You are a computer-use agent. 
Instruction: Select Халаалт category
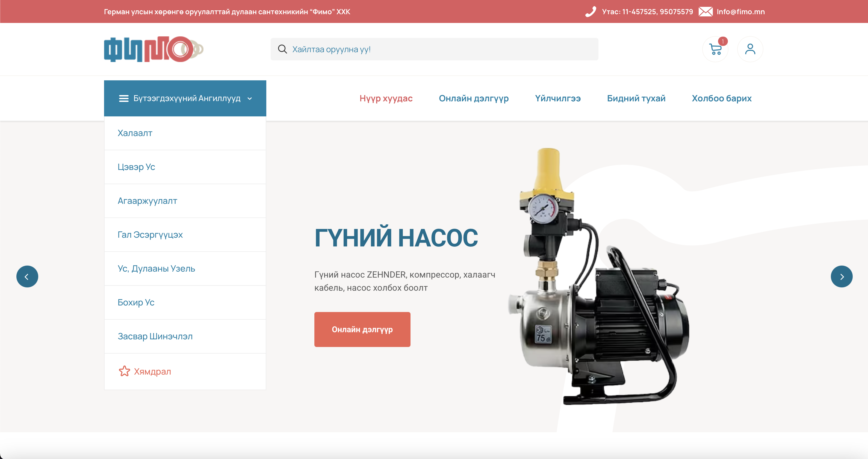(x=185, y=133)
